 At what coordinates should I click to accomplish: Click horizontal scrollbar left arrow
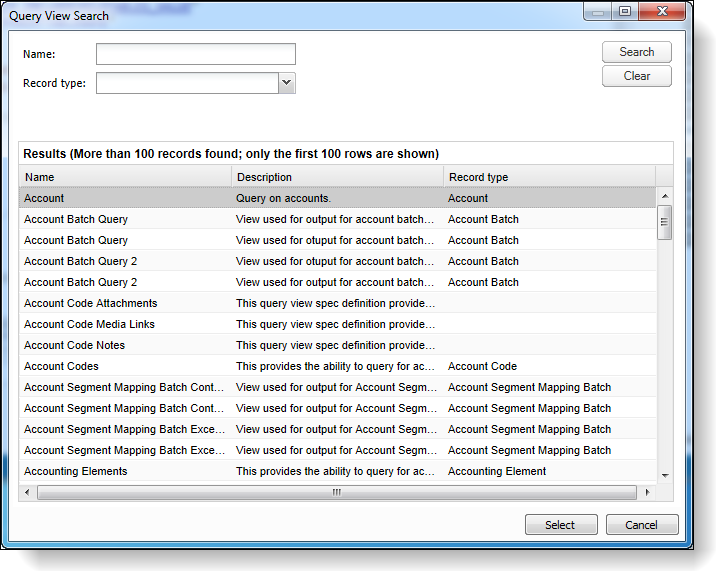(27, 492)
